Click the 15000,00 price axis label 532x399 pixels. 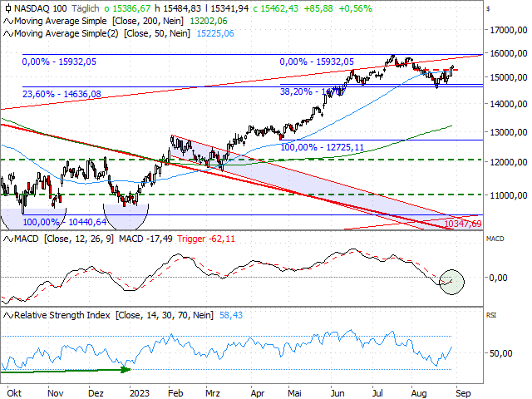coord(508,77)
